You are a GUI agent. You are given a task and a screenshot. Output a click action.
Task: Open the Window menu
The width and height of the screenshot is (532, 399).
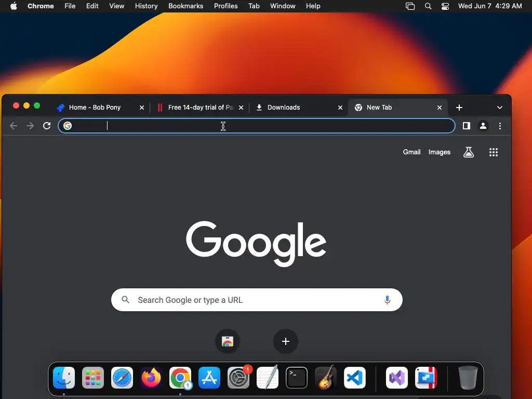(283, 6)
